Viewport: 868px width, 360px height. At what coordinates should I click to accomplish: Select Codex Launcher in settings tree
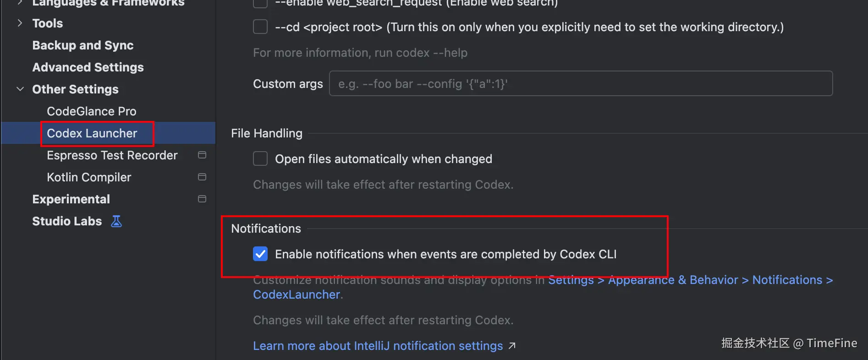tap(92, 133)
